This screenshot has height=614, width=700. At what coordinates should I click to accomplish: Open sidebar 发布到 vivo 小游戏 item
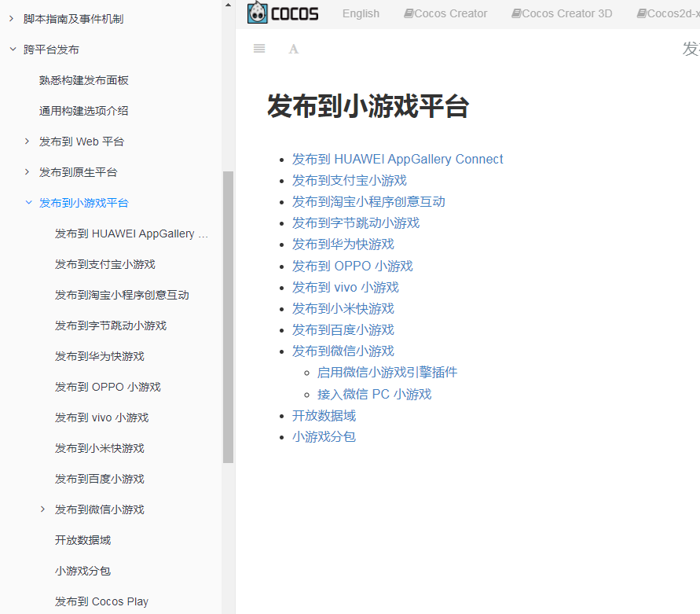pos(101,417)
